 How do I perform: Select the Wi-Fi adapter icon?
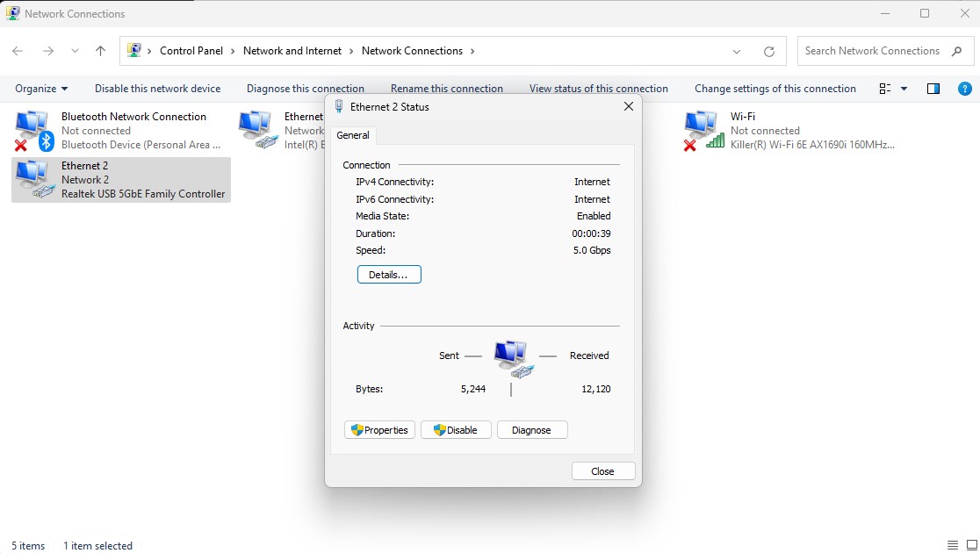(704, 131)
